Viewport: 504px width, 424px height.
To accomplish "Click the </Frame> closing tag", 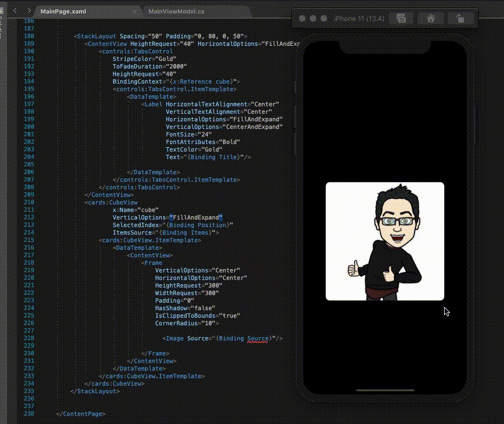I will pyautogui.click(x=155, y=353).
